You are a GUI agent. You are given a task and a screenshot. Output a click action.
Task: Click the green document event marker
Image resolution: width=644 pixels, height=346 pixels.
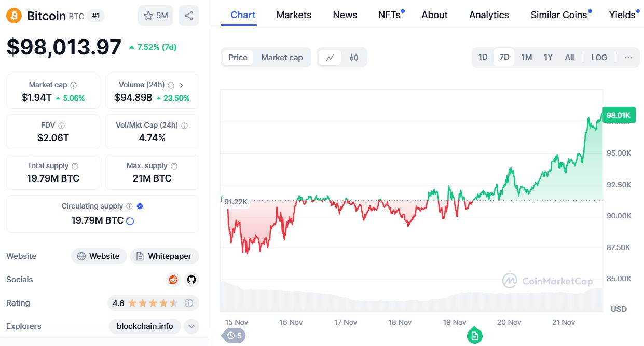[x=474, y=336]
